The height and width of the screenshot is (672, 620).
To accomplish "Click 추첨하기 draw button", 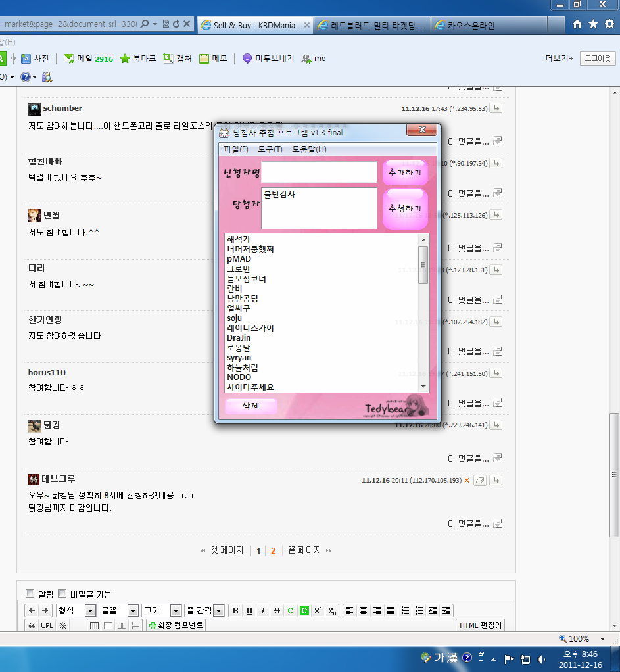I will click(405, 208).
